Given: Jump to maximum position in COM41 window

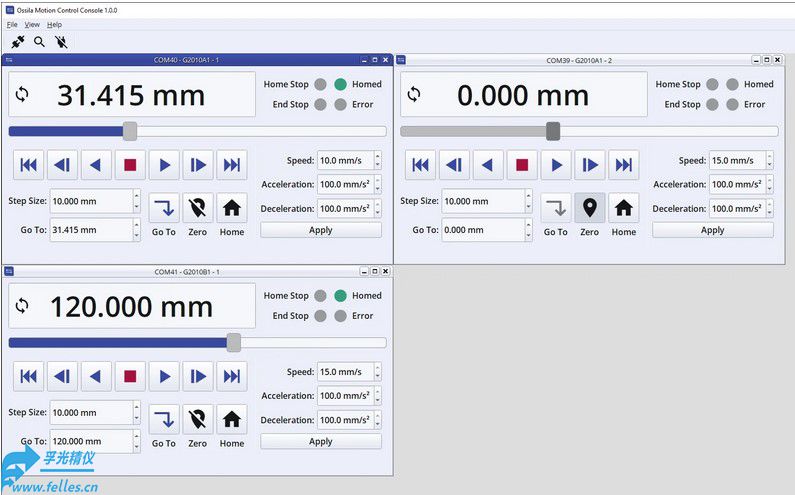Looking at the screenshot, I should coord(232,376).
